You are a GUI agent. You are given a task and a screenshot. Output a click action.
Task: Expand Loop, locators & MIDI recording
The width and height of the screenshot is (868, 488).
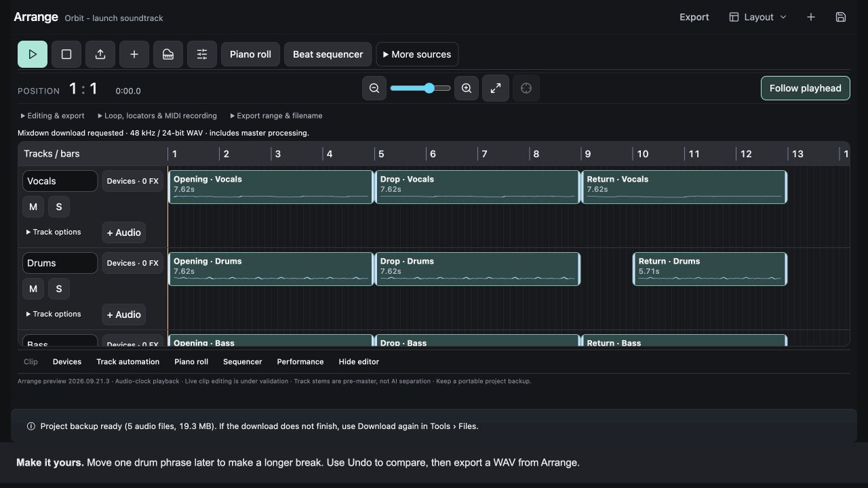click(x=157, y=116)
